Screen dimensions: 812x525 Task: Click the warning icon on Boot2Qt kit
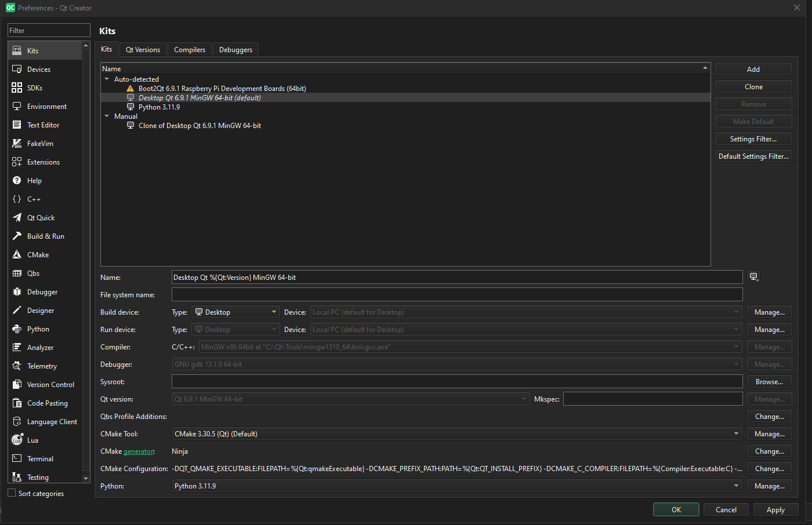pyautogui.click(x=130, y=89)
